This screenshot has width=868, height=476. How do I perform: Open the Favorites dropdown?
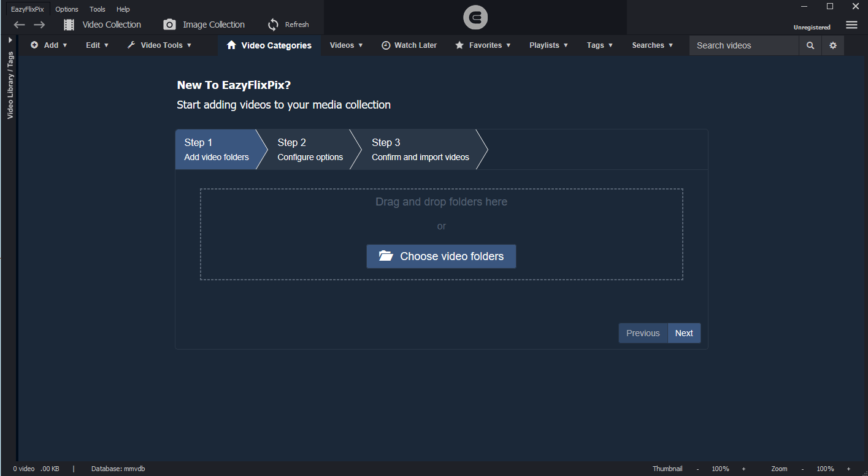coord(483,45)
